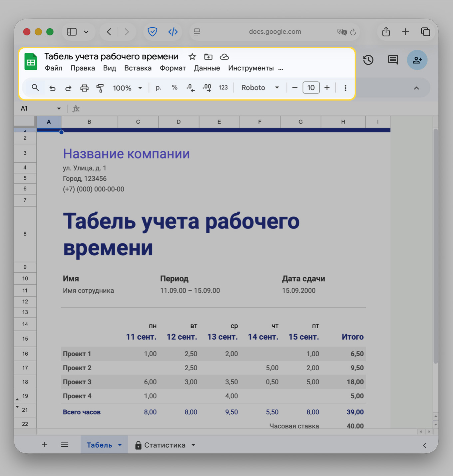This screenshot has width=453, height=476.
Task: Increase decimal places
Action: pyautogui.click(x=207, y=88)
